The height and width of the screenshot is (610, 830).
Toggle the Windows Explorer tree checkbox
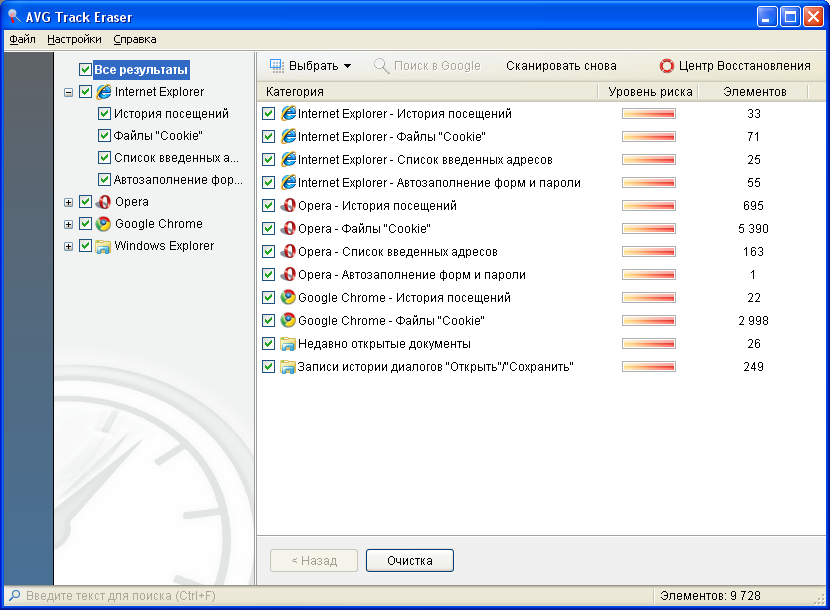(85, 246)
